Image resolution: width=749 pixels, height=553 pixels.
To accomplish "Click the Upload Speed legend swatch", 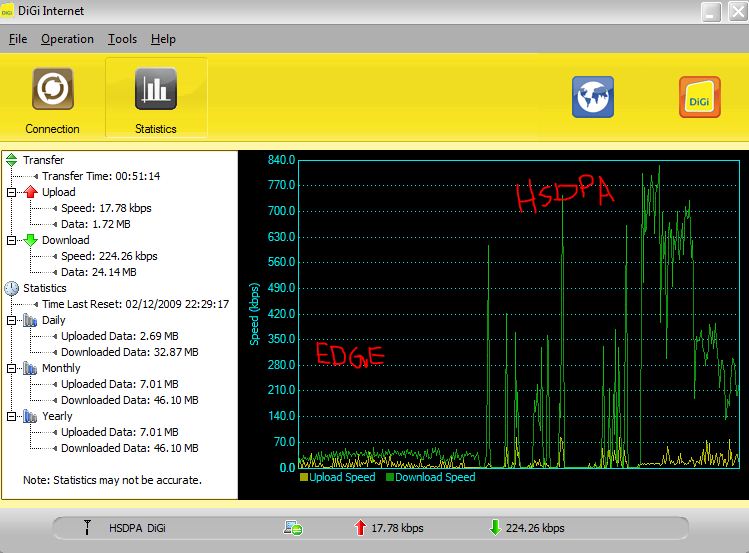I will pyautogui.click(x=303, y=477).
